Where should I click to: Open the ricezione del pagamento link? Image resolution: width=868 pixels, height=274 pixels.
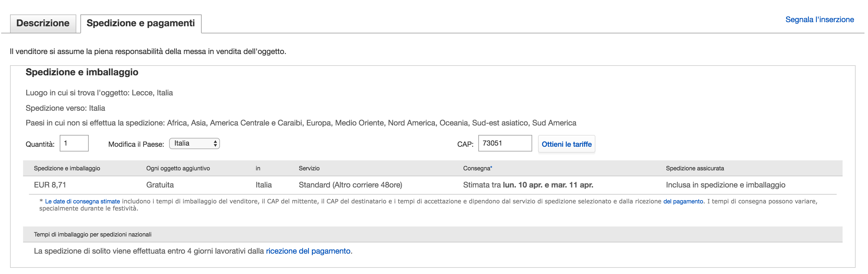[x=308, y=251]
